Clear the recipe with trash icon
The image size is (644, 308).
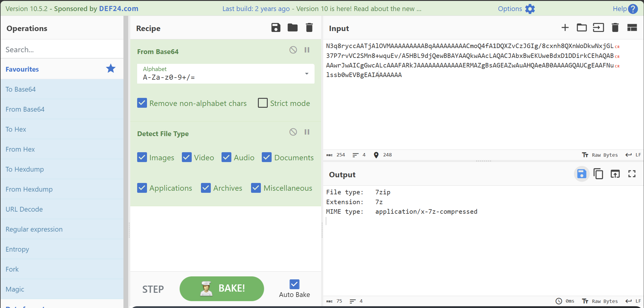pos(309,28)
